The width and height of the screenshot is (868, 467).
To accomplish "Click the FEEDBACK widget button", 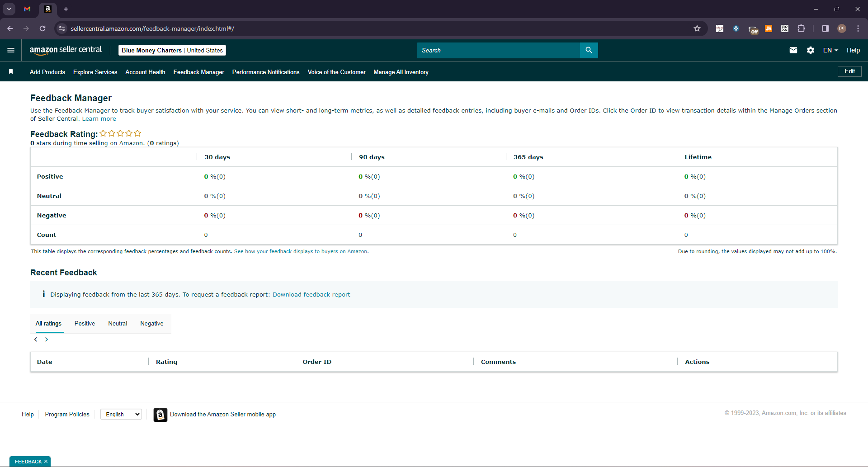I will (30, 462).
